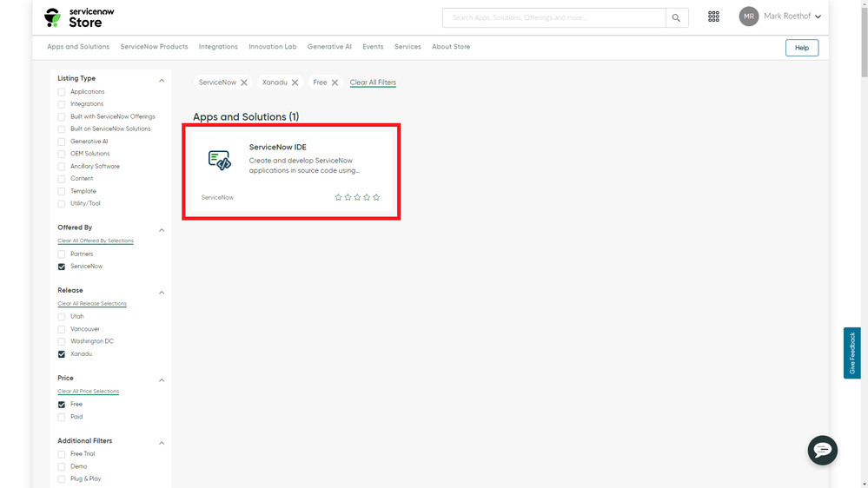Screen dimensions: 868x488
Task: Remove the ServiceNow filter chip
Action: pyautogui.click(x=244, y=82)
